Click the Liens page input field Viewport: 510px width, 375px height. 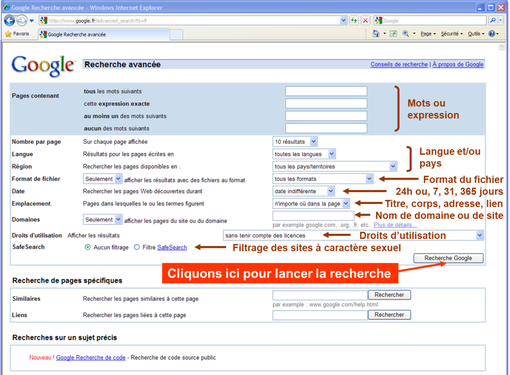[320, 315]
